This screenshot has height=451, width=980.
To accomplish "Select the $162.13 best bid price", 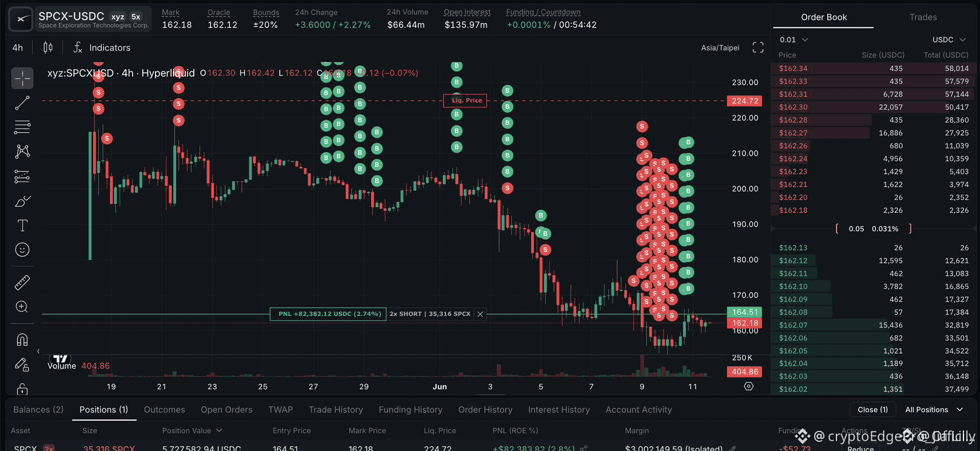I will pyautogui.click(x=793, y=248).
